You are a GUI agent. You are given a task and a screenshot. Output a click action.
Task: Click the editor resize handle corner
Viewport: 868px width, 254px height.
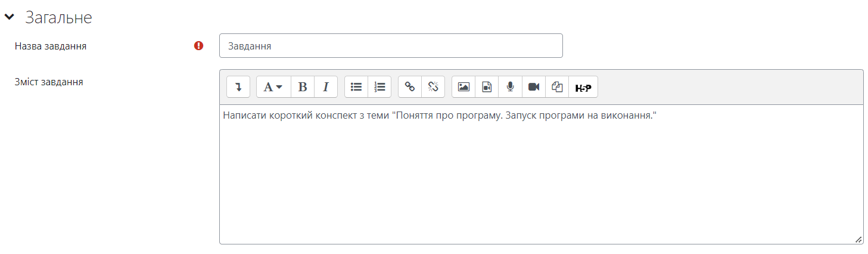pyautogui.click(x=858, y=239)
